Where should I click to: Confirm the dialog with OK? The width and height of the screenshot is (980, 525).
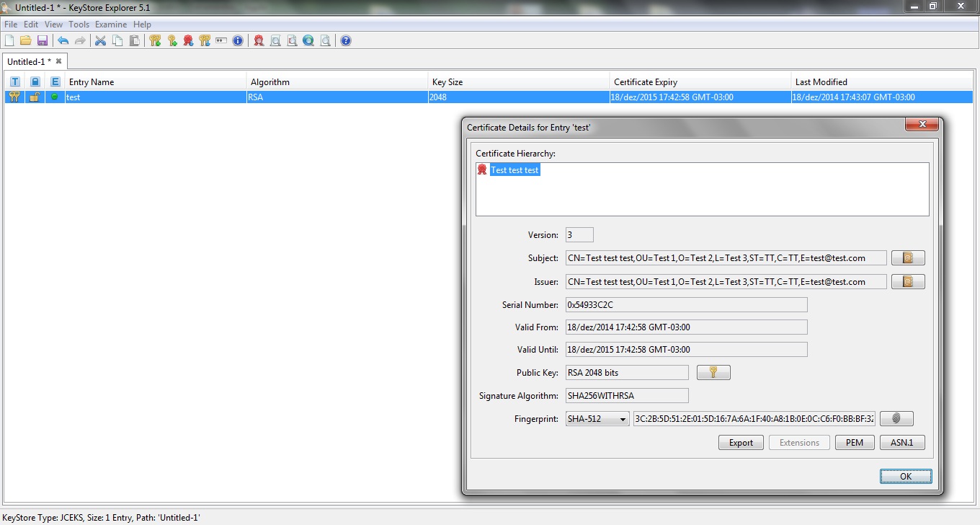point(906,476)
